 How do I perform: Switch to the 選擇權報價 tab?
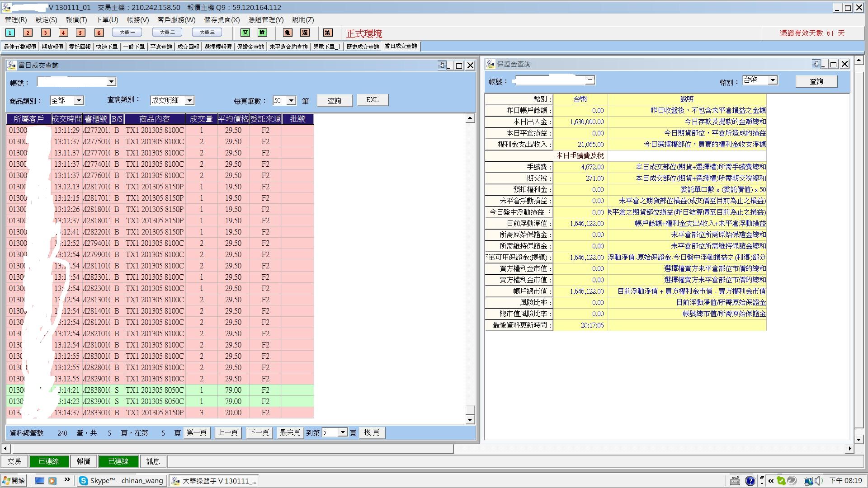click(218, 47)
